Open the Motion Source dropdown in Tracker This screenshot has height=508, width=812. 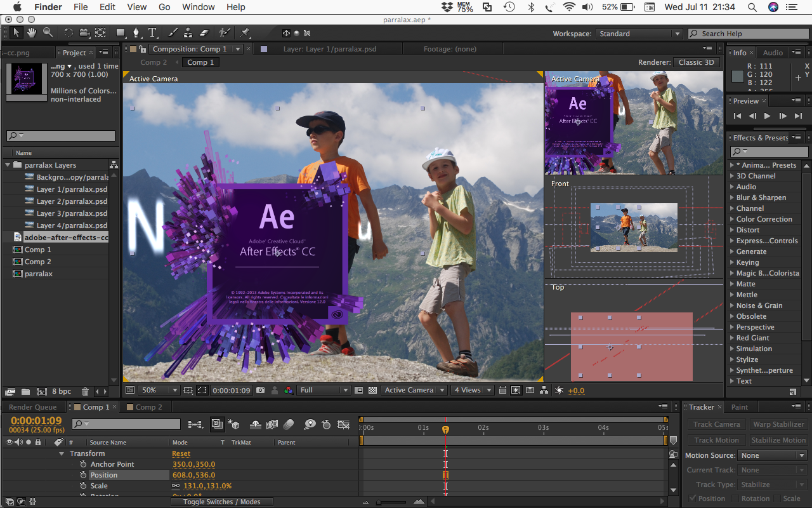click(773, 455)
